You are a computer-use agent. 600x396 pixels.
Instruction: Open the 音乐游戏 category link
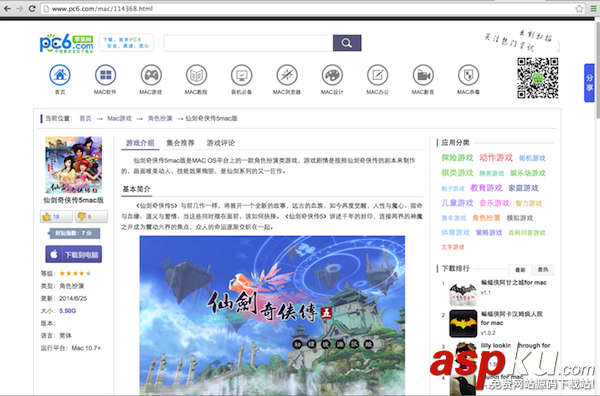tap(494, 203)
